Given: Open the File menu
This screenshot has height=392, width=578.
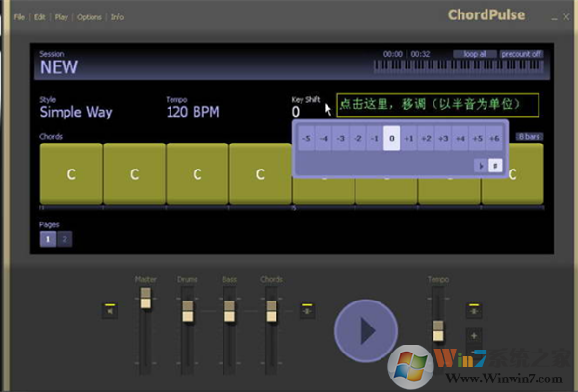Looking at the screenshot, I should 20,17.
